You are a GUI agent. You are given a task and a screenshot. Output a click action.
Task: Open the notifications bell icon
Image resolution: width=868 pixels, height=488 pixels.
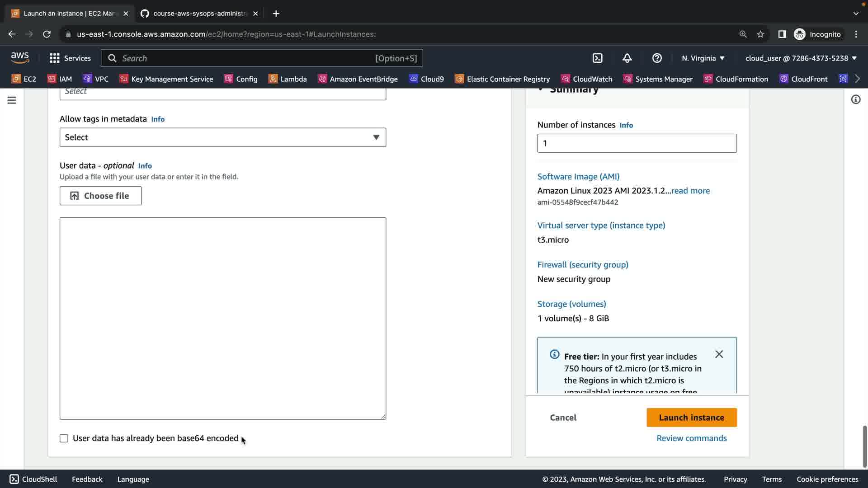click(x=627, y=58)
